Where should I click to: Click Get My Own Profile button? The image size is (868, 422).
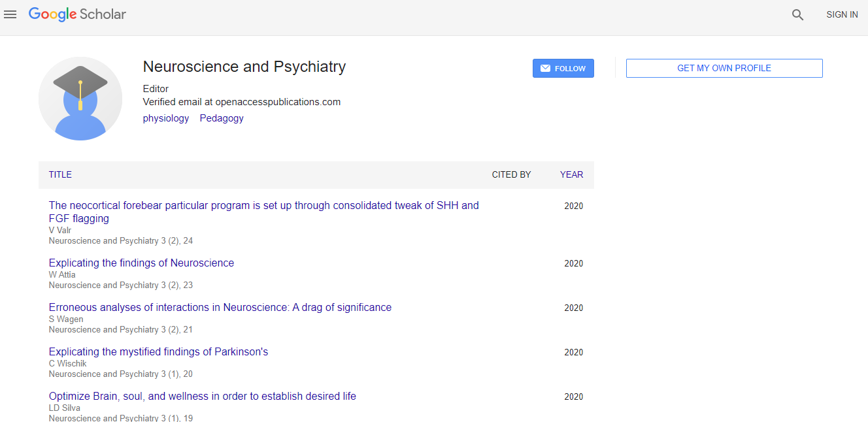tap(724, 69)
